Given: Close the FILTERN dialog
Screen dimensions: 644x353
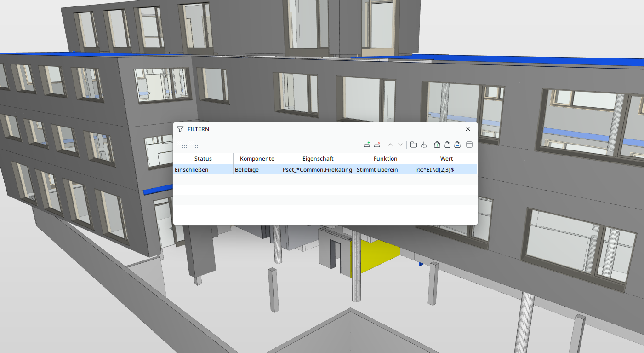Looking at the screenshot, I should pyautogui.click(x=468, y=129).
